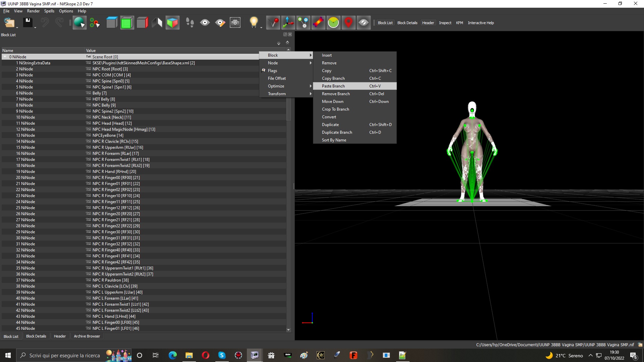Select the object picking sphere tool

[79, 23]
